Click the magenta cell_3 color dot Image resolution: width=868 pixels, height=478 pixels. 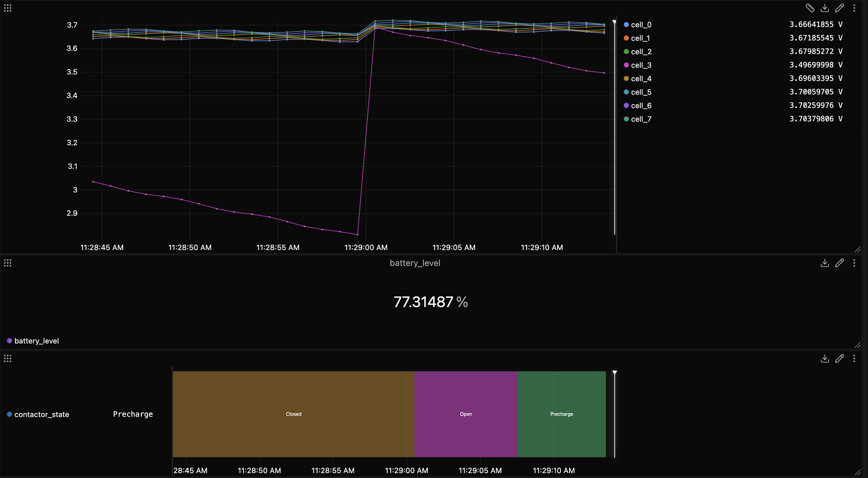626,65
